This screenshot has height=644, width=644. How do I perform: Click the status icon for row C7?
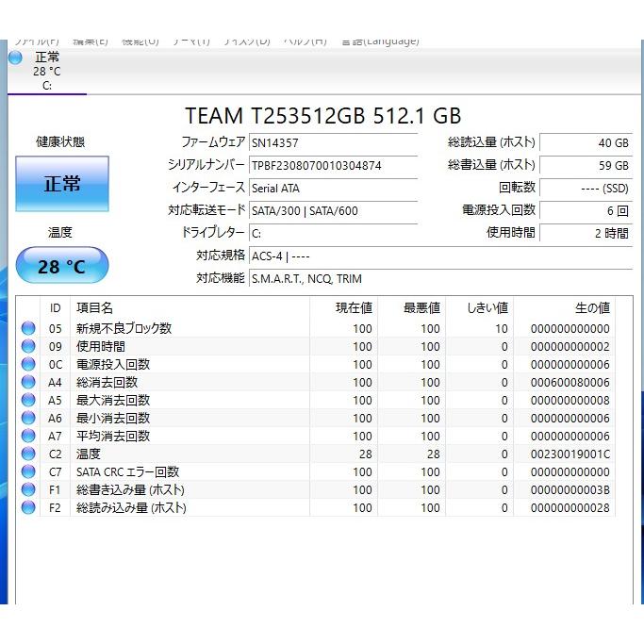[28, 471]
